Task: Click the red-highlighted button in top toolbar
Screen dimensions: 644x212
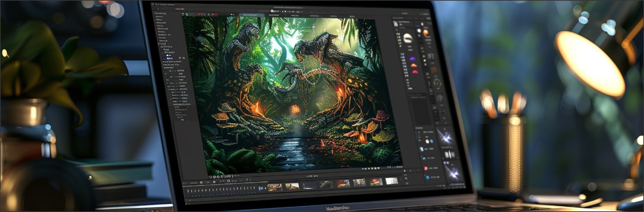Action: coord(200,15)
